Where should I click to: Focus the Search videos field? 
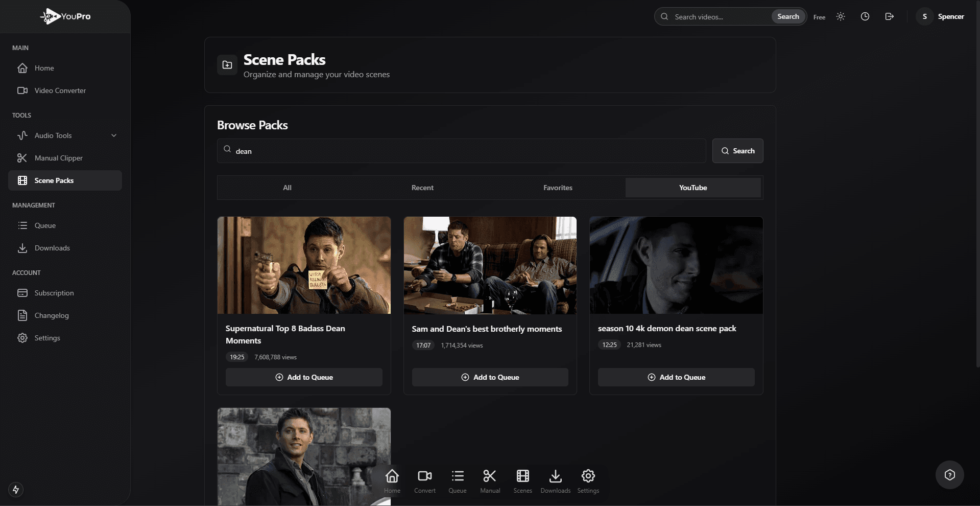[x=721, y=17]
